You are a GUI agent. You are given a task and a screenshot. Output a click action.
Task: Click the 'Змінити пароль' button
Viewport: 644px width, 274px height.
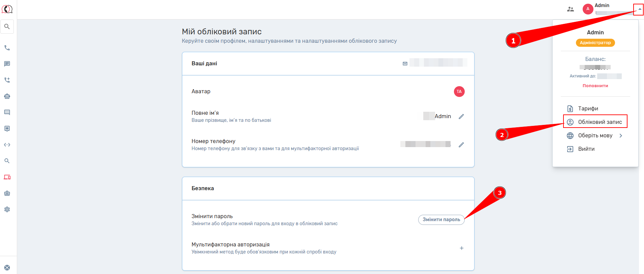tap(441, 219)
